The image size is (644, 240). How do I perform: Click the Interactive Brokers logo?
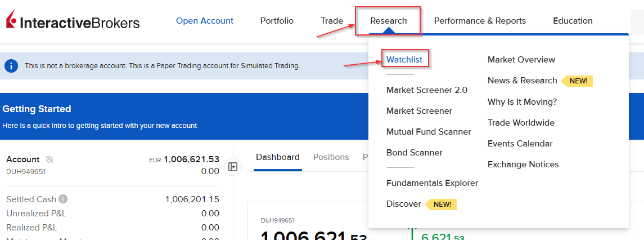pos(73,20)
